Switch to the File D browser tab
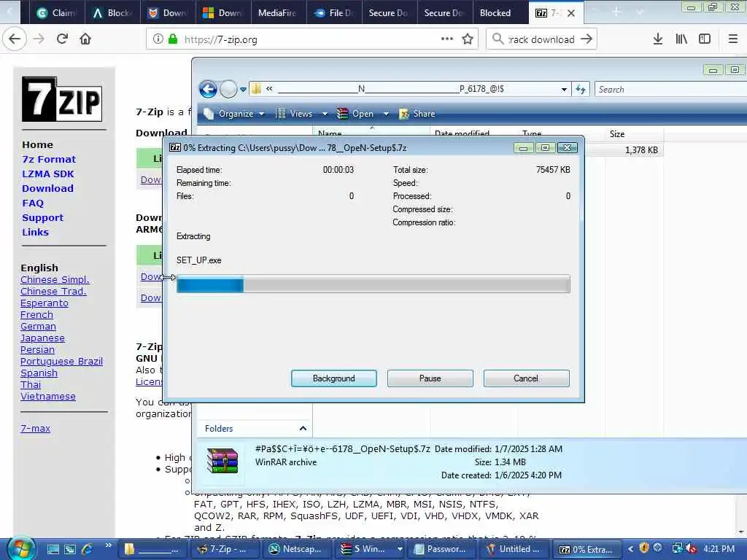Viewport: 747px width, 560px height. (x=334, y=13)
